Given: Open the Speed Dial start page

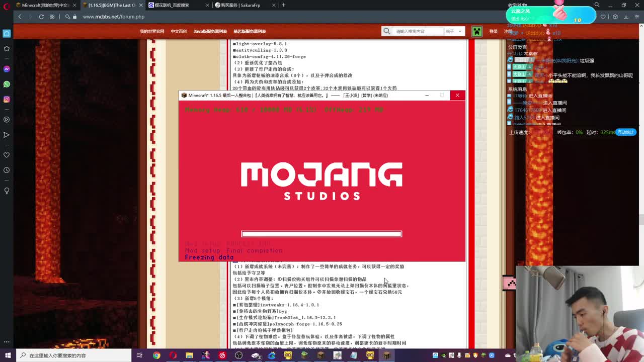Looking at the screenshot, I should tap(52, 17).
